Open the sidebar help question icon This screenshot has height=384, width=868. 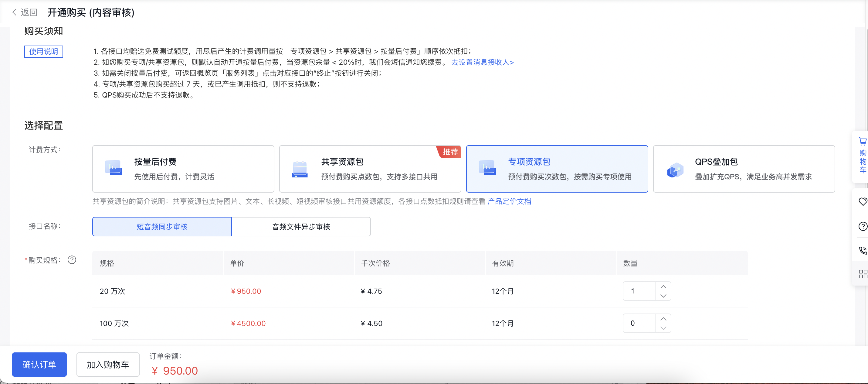pyautogui.click(x=863, y=226)
